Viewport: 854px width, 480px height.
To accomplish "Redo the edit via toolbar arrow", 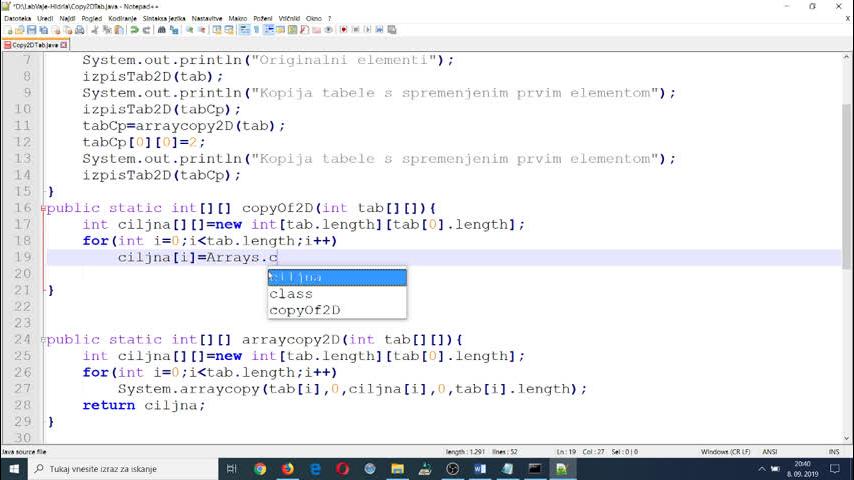I will [146, 29].
